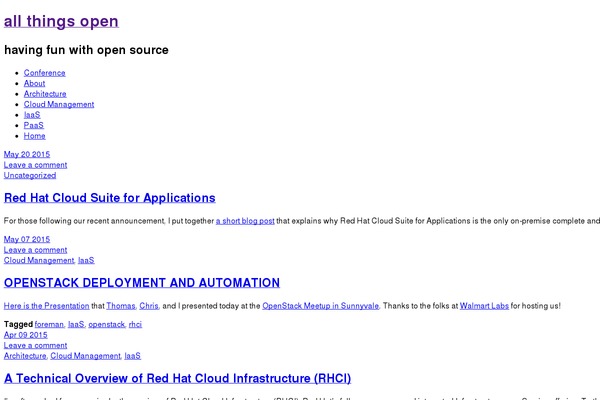This screenshot has height=400, width=600.
Task: Go to the About page link
Action: point(34,83)
